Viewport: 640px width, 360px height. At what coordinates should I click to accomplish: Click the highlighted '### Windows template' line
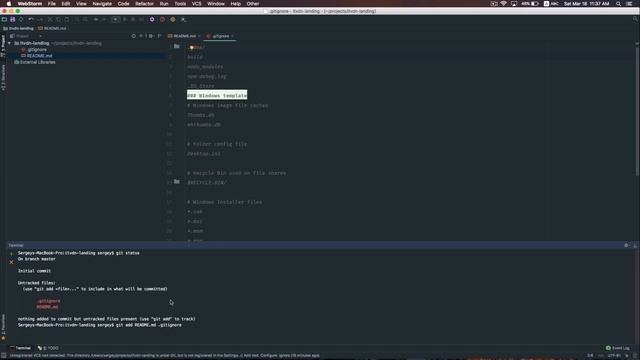point(217,95)
